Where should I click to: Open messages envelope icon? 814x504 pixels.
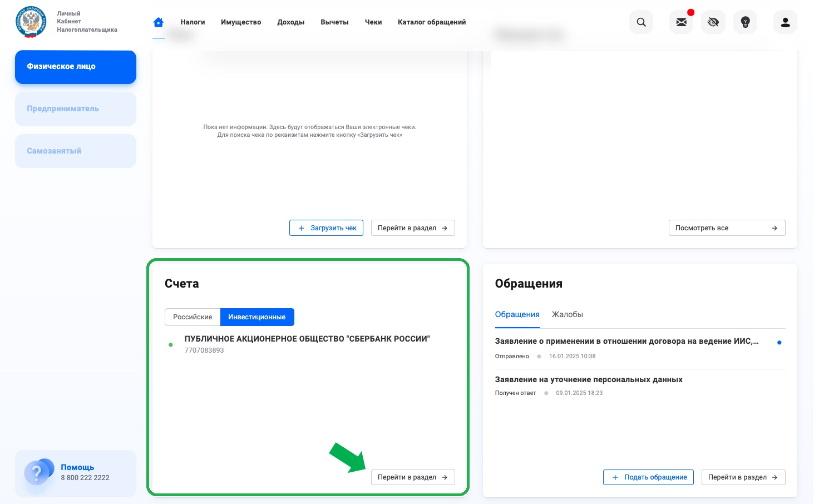[x=681, y=22]
